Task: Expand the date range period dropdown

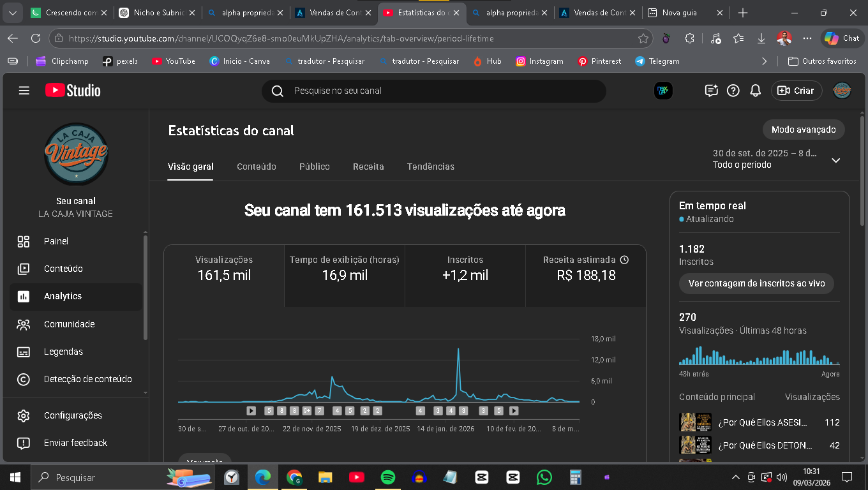Action: point(836,160)
